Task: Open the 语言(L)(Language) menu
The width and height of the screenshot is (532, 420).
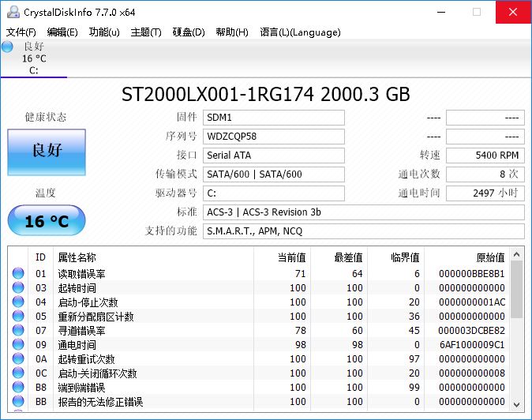Action: pyautogui.click(x=300, y=32)
